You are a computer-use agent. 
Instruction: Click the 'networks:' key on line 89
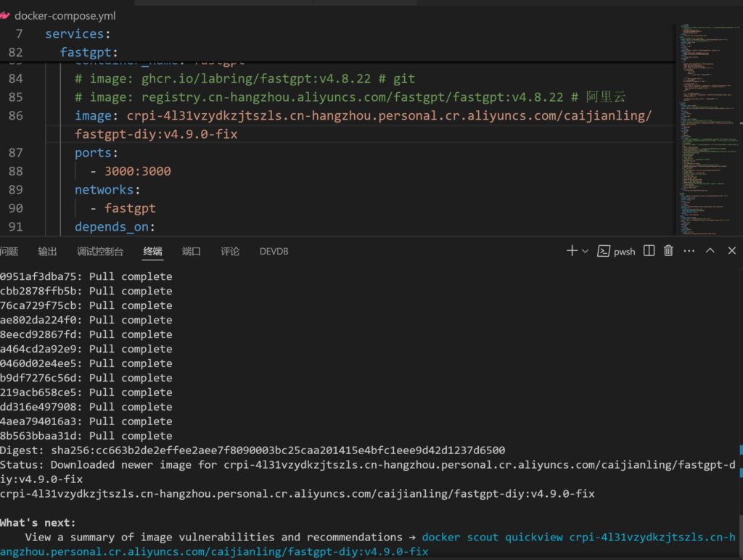(x=107, y=189)
